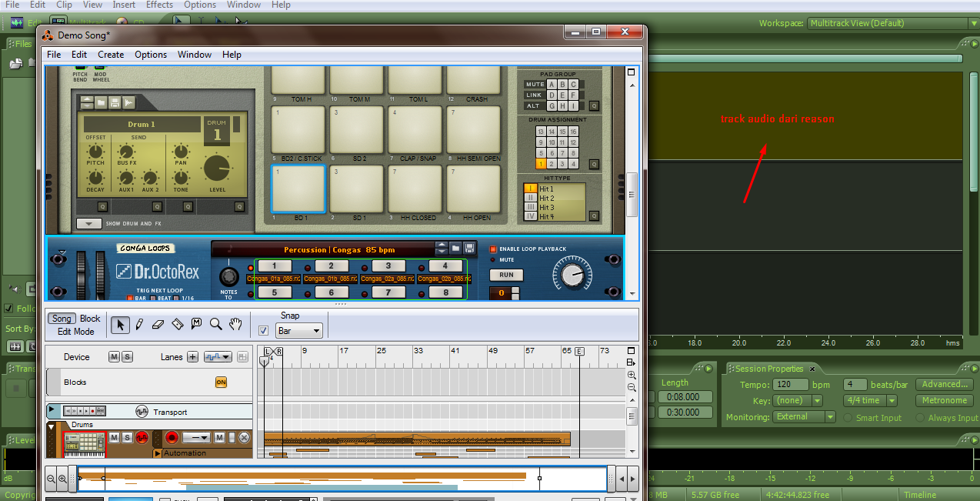Open the Snap value Bar dropdown

299,331
